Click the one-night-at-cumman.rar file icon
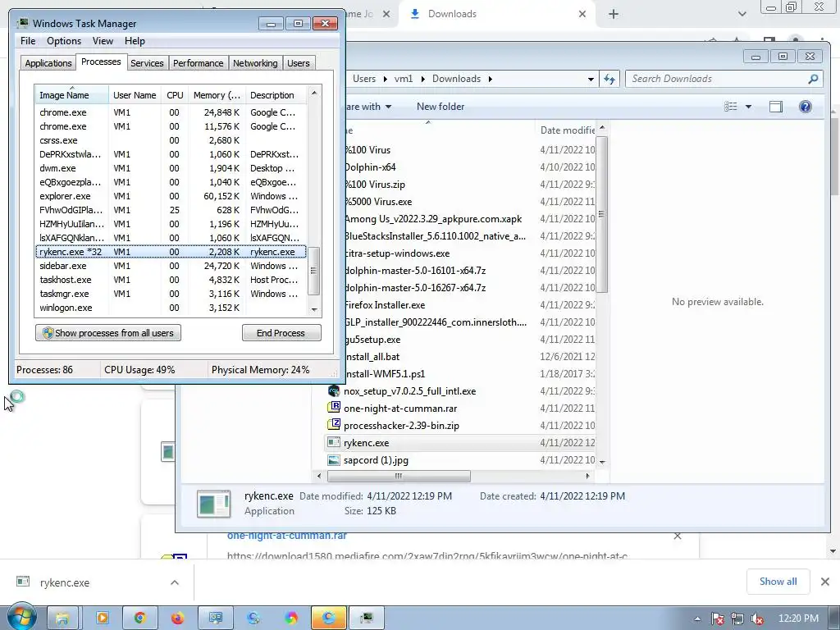840x630 pixels. pos(334,407)
